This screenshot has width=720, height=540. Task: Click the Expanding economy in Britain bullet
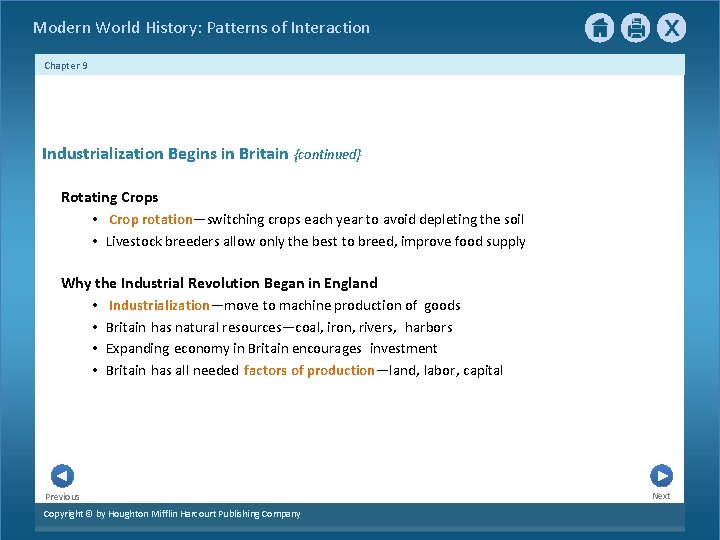(x=271, y=349)
